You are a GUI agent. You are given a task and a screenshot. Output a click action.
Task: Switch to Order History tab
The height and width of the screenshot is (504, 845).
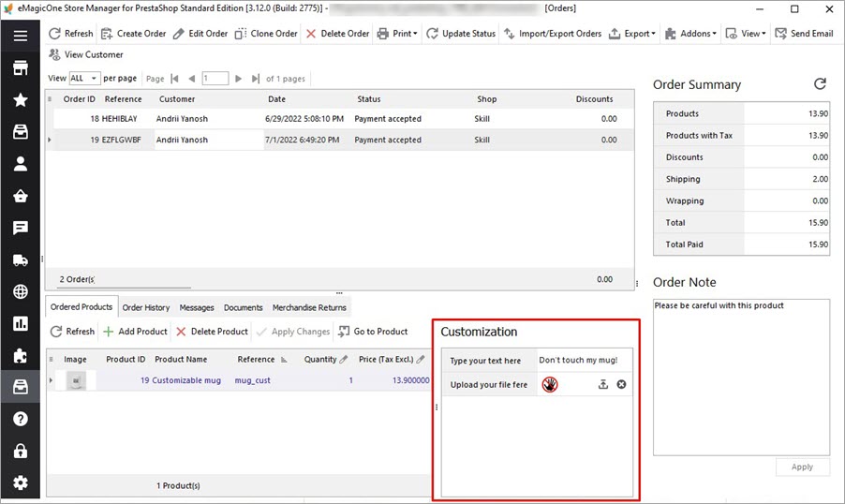[x=145, y=308]
